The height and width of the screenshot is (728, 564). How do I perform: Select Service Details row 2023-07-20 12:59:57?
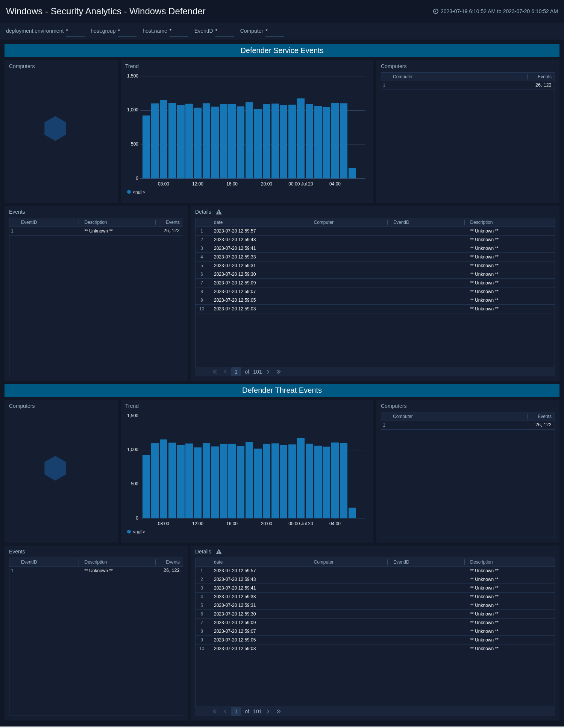coord(375,231)
